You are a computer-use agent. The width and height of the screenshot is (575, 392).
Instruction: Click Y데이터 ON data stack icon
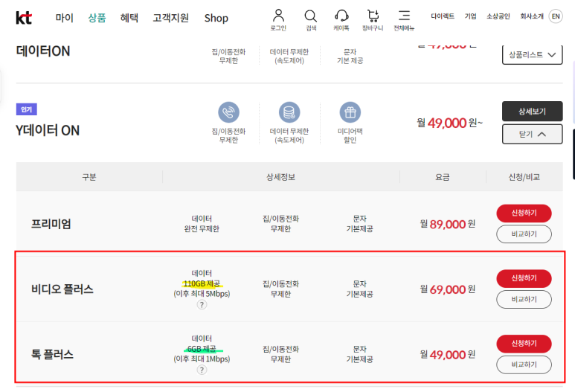click(289, 112)
